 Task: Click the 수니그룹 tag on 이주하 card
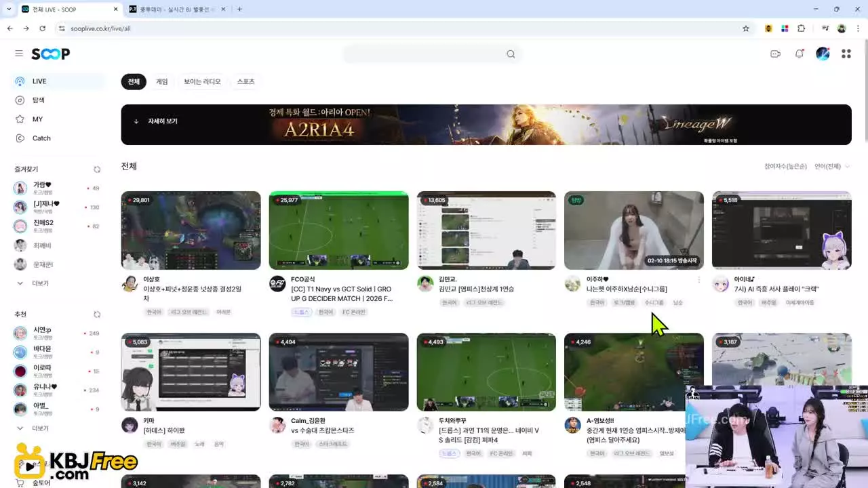(x=654, y=303)
